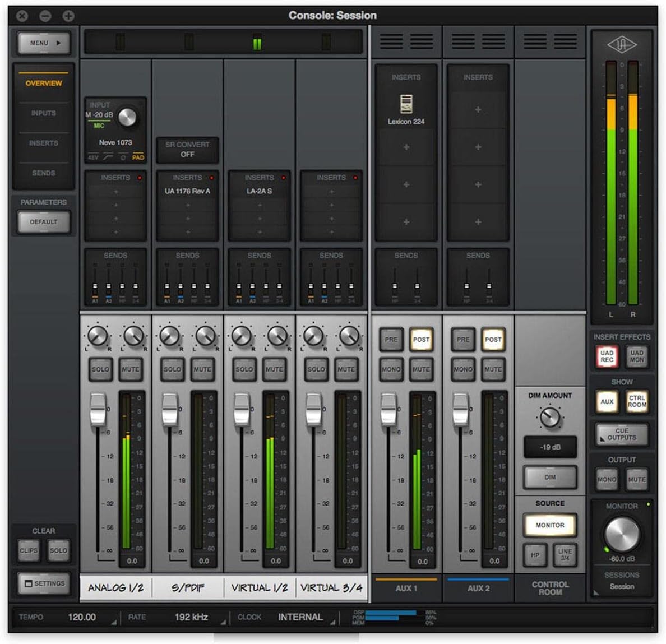666x644 pixels.
Task: Open the MENU dropdown
Action: click(44, 43)
